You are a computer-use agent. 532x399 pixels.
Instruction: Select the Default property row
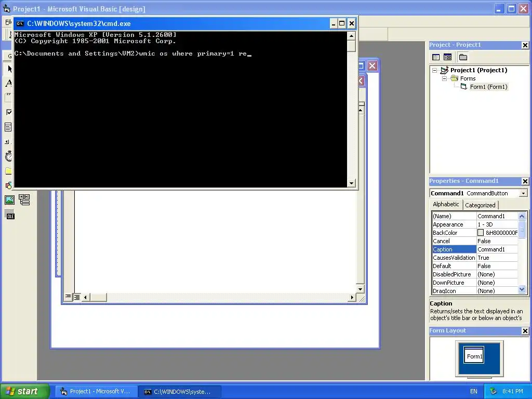(x=475, y=266)
